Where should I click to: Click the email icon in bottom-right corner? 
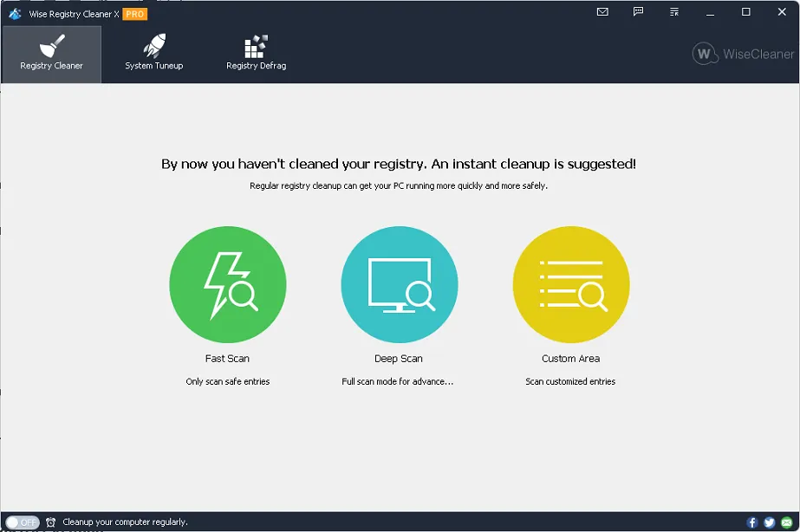785,522
